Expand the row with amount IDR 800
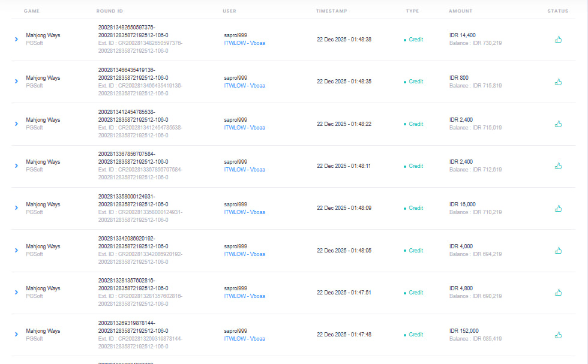The image size is (588, 364). point(16,81)
